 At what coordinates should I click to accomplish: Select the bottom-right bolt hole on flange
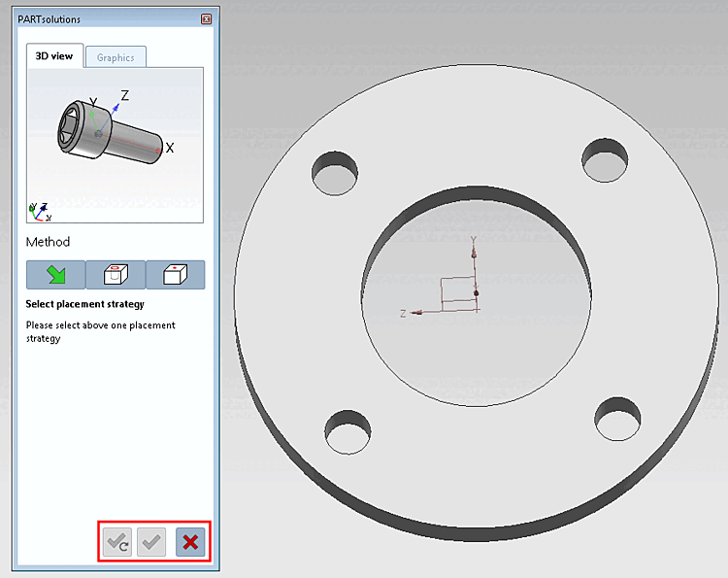pos(617,419)
